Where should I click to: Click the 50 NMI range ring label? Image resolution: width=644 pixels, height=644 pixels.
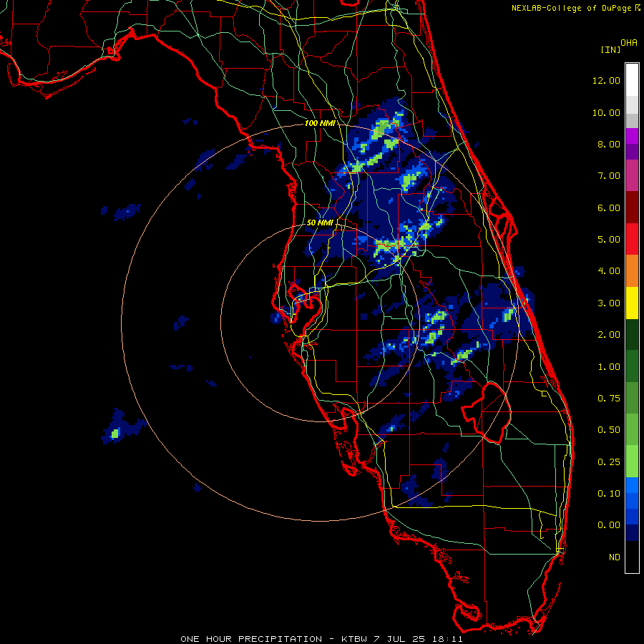pos(320,223)
